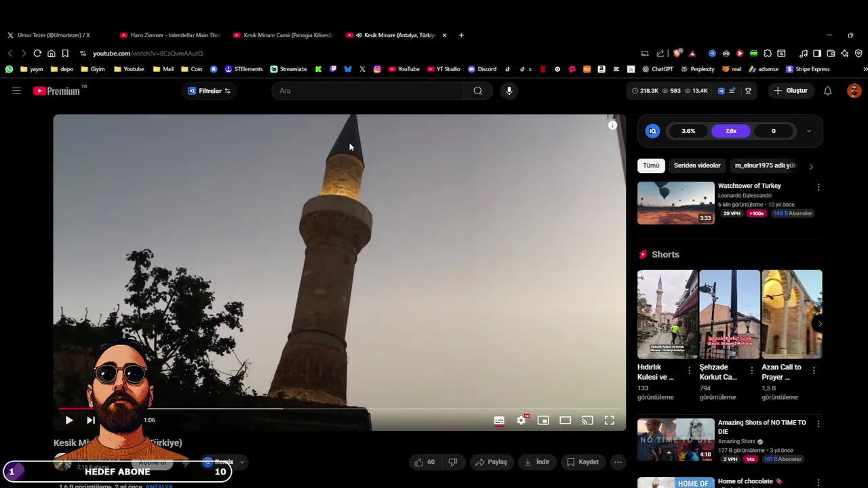Open the YouTube hamburger guide menu
The image size is (868, 488).
tap(16, 90)
